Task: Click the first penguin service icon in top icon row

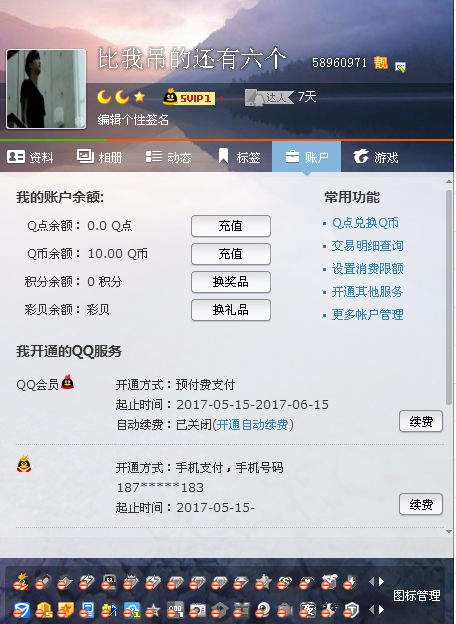Action: (x=21, y=582)
